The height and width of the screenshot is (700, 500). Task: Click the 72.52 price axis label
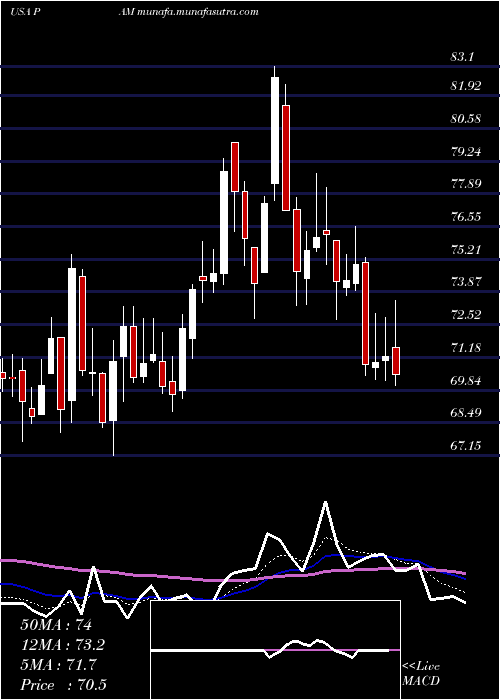click(466, 315)
